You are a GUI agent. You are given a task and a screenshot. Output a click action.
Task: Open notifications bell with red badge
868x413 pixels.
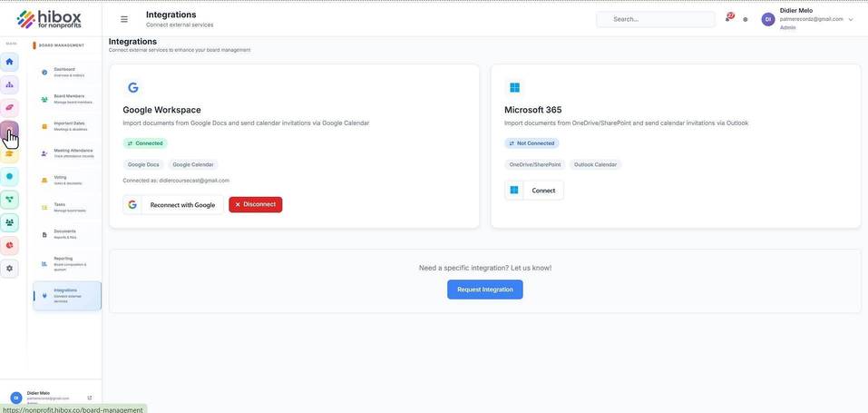click(x=728, y=18)
